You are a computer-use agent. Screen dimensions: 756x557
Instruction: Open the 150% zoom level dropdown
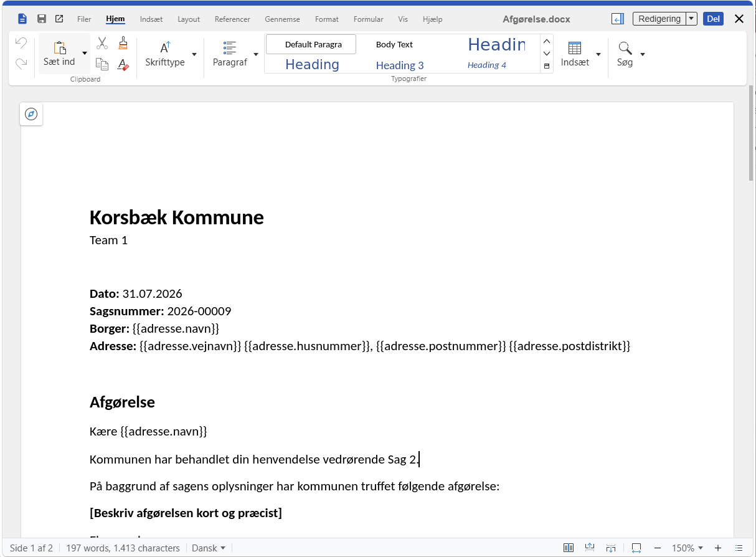(x=687, y=548)
